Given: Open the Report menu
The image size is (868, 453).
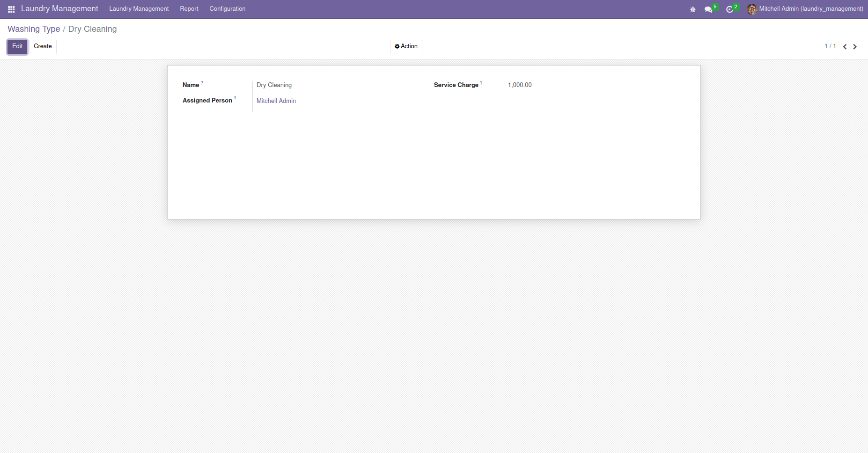Looking at the screenshot, I should point(189,9).
